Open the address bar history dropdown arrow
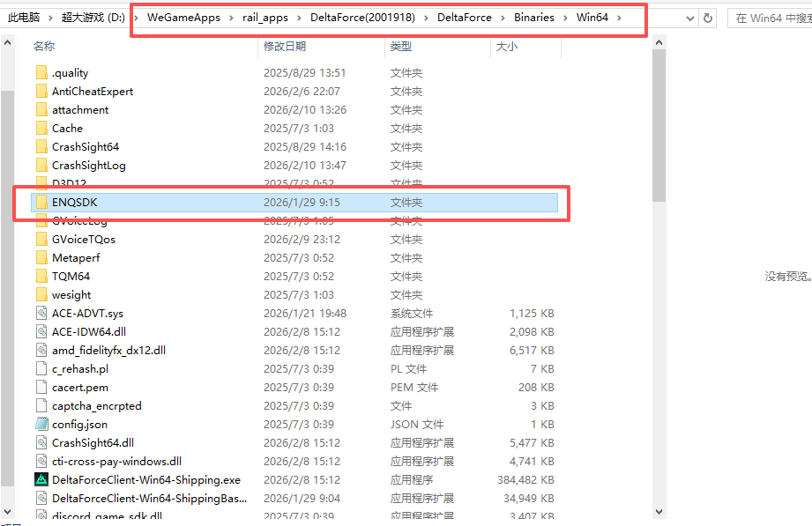The image size is (812, 526). pyautogui.click(x=686, y=18)
